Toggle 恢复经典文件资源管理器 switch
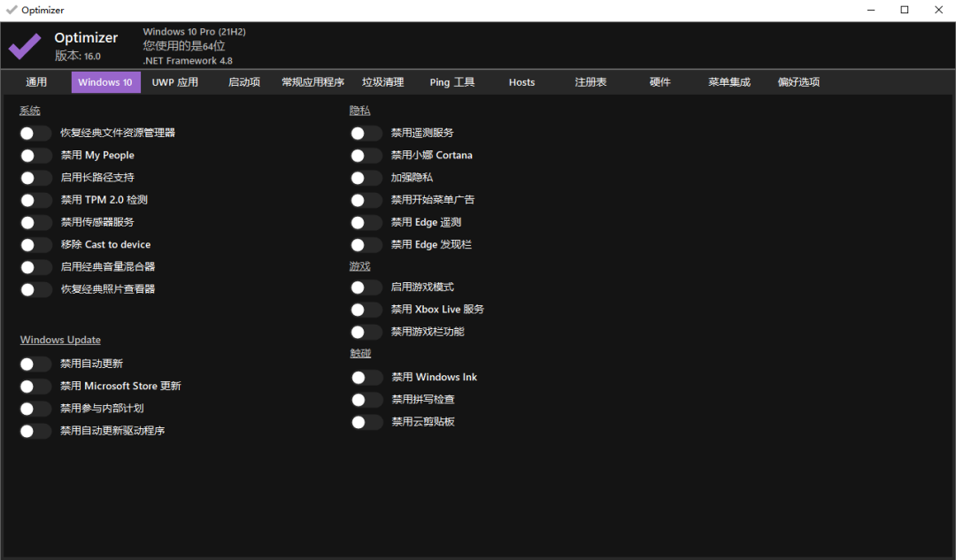 click(x=35, y=133)
